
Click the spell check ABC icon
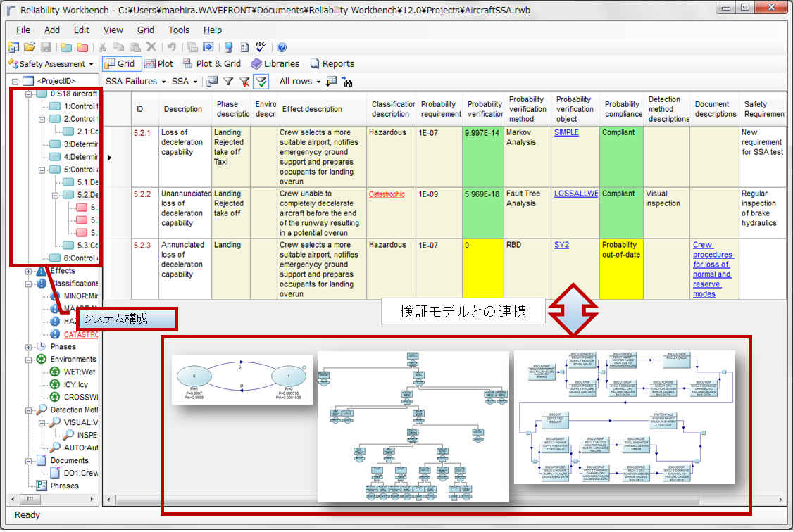pyautogui.click(x=261, y=47)
